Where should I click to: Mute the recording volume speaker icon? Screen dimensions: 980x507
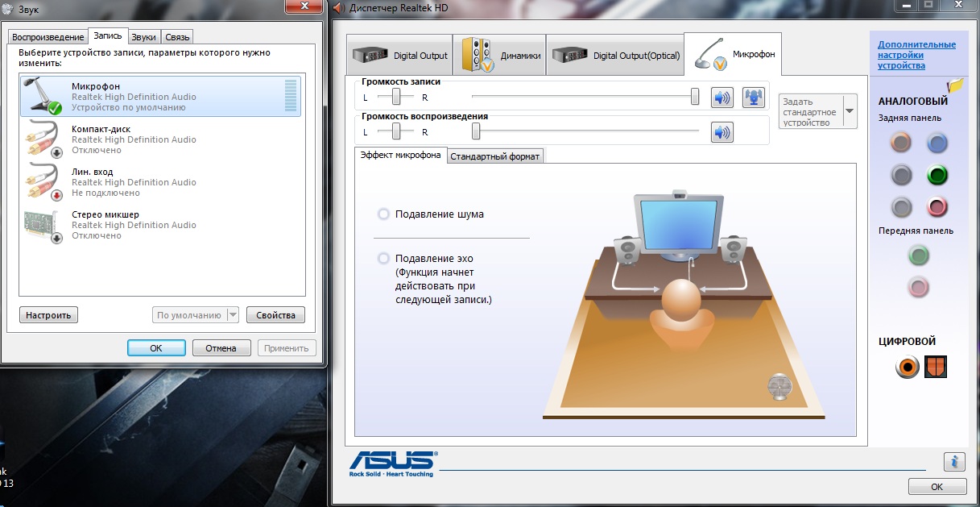pos(722,98)
